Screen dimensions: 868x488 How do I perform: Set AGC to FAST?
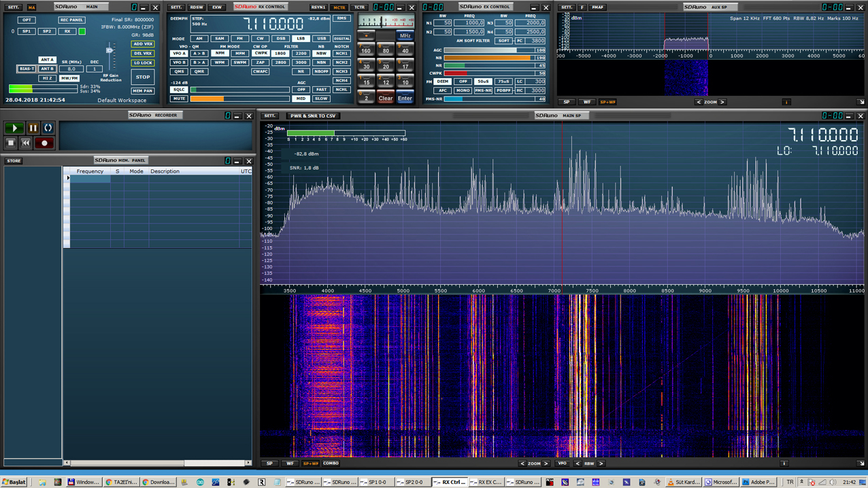pyautogui.click(x=321, y=89)
